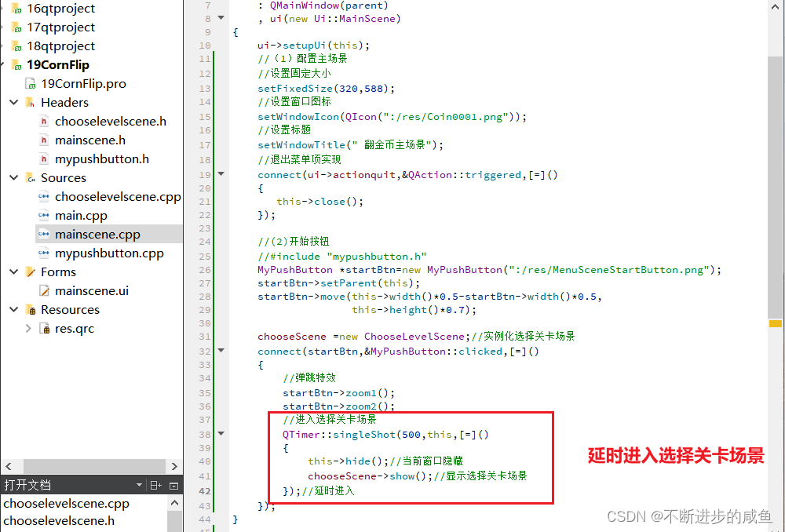Screen dimensions: 785x532
Task: Click open documents list scroll up arrow
Action: 174,503
